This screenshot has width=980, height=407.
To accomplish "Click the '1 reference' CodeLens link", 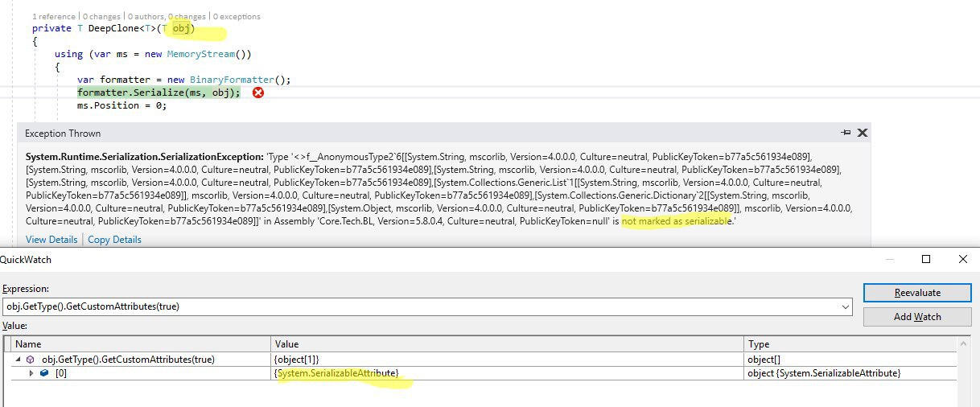I will [55, 16].
